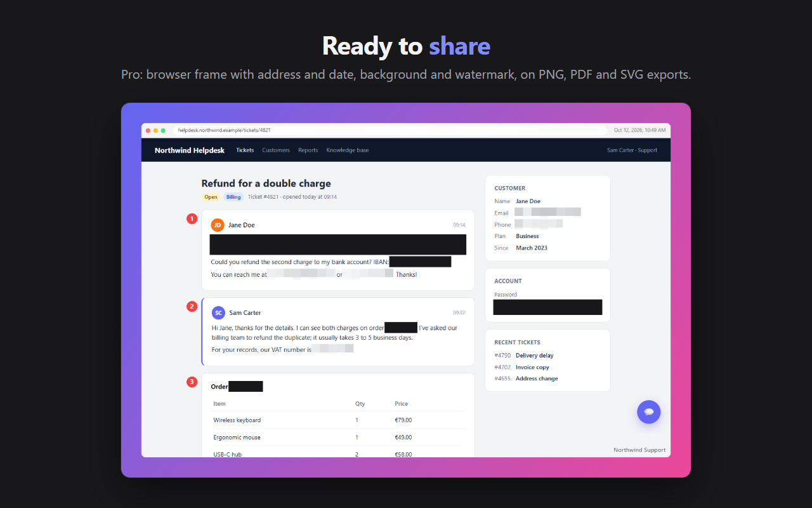The width and height of the screenshot is (812, 508).
Task: Click Jane Doe's orange JD avatar
Action: tap(218, 225)
